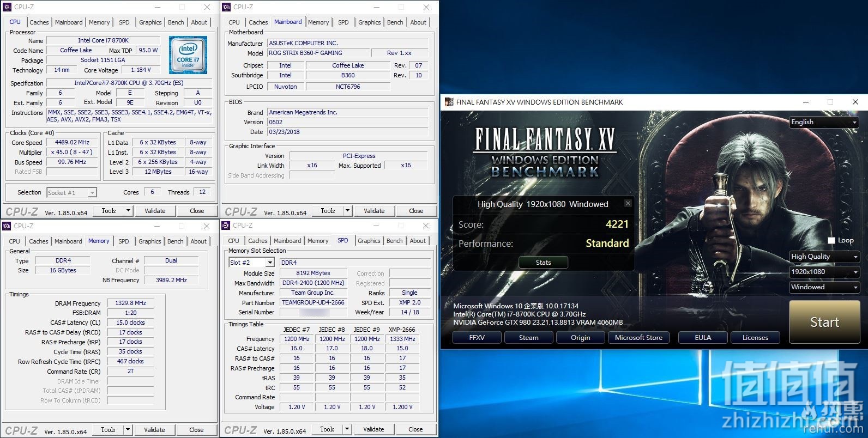Open the 1920x1080 resolution dropdown
The height and width of the screenshot is (438, 868).
[x=824, y=272]
